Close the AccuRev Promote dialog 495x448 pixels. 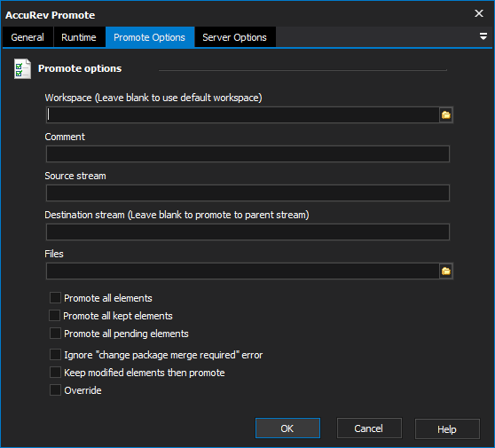(479, 13)
